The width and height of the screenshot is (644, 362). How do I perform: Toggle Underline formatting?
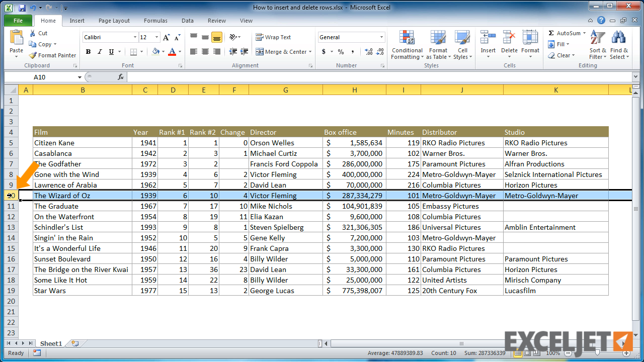(111, 52)
